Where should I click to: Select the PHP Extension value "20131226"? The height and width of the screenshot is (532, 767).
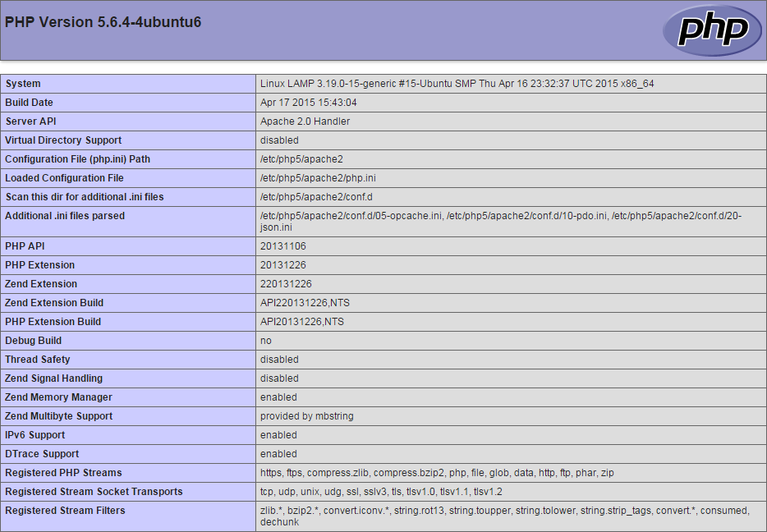click(x=282, y=265)
